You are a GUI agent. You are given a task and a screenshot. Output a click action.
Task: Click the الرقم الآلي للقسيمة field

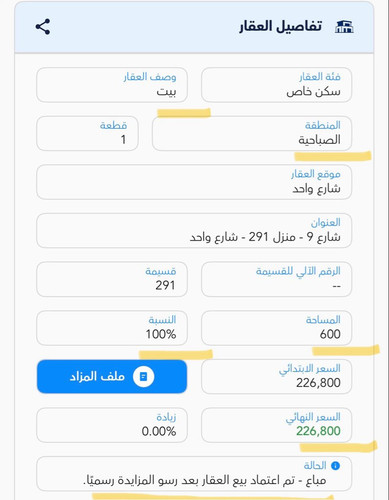[x=276, y=279]
